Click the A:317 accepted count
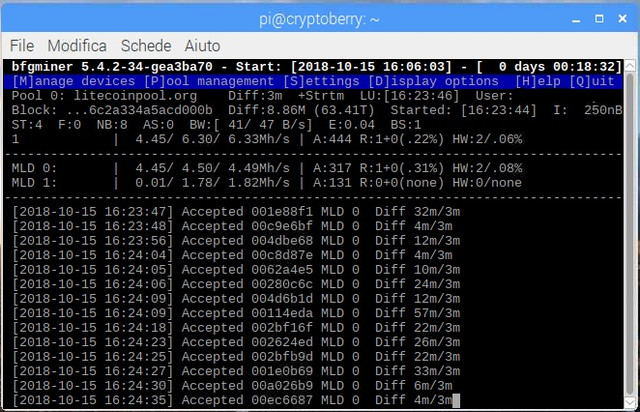Image resolution: width=640 pixels, height=412 pixels. click(332, 168)
